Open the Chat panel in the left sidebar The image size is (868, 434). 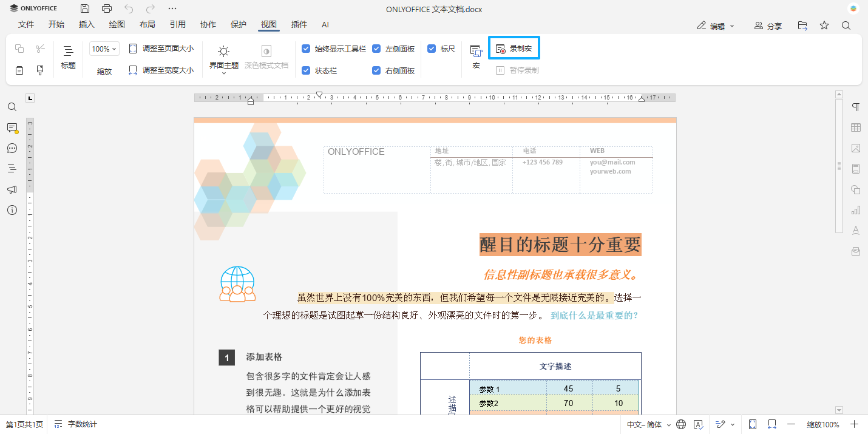12,148
